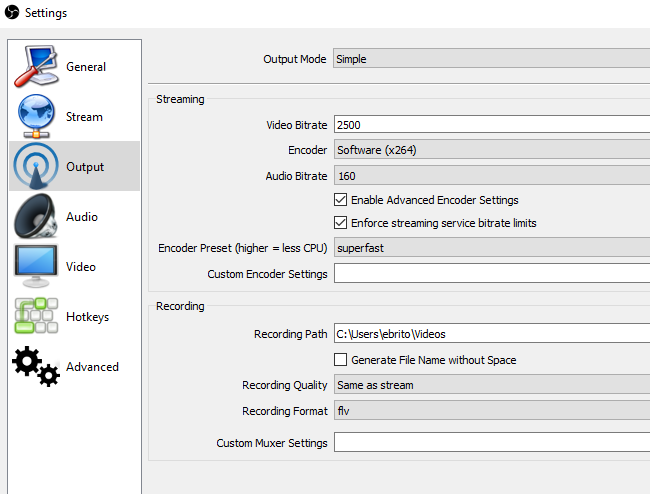The width and height of the screenshot is (650, 494).
Task: Click the OBS logo in title bar
Action: 12,14
